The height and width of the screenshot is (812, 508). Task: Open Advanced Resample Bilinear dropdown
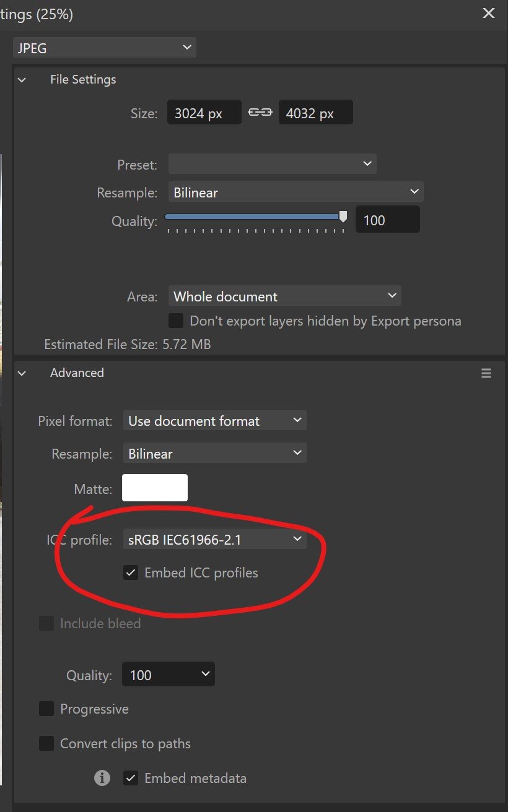(x=214, y=454)
